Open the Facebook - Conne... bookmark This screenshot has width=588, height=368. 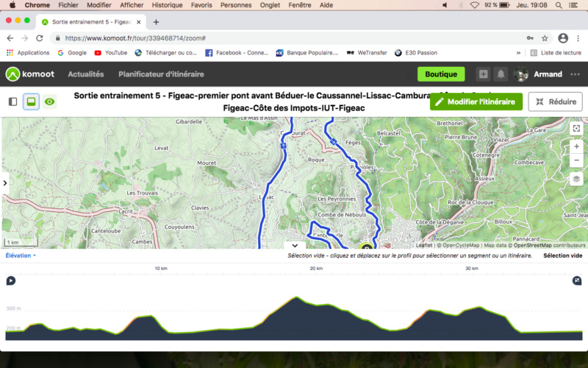coord(237,53)
